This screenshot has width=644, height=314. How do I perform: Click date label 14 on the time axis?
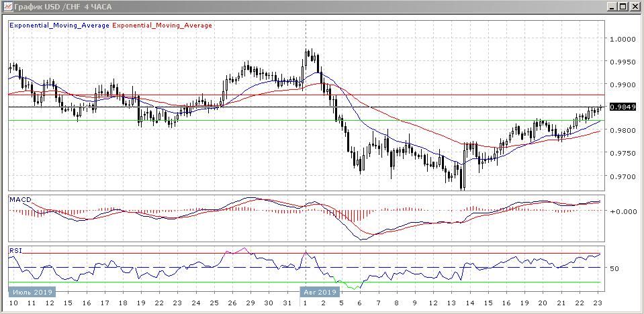click(470, 303)
